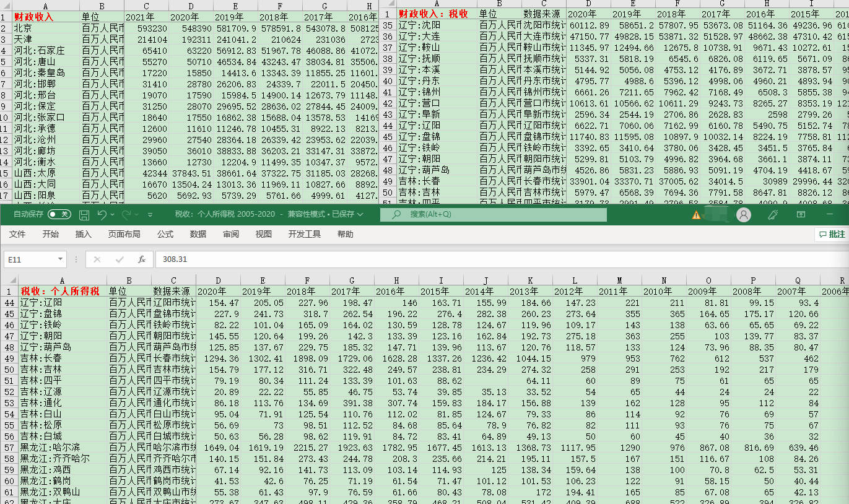
Task: Click the Enter checkmark icon in the formula bar
Action: pyautogui.click(x=119, y=259)
